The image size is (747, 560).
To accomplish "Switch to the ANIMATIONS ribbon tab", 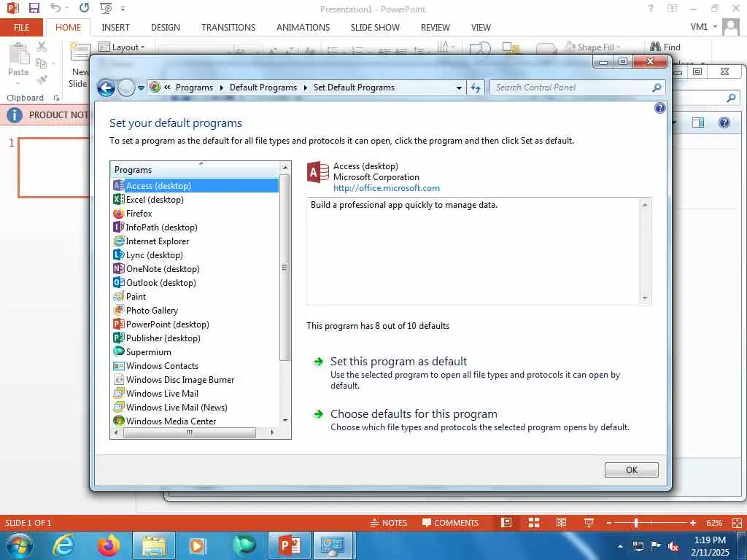I will (303, 28).
